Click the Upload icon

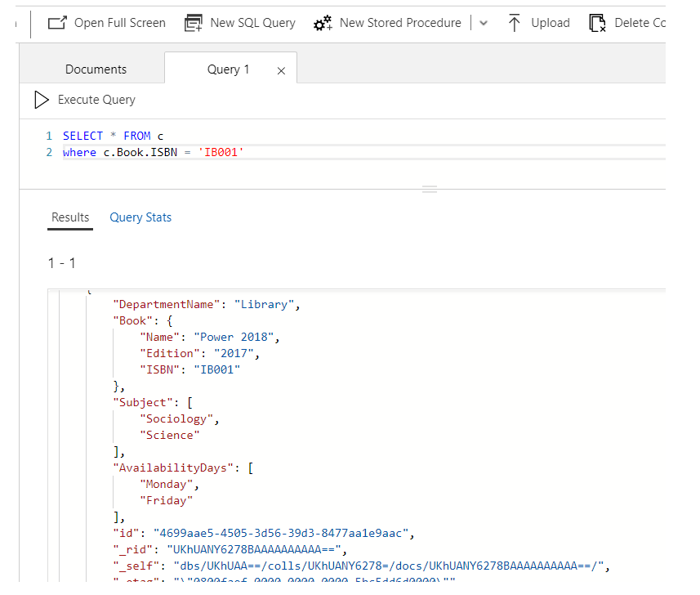pyautogui.click(x=515, y=23)
